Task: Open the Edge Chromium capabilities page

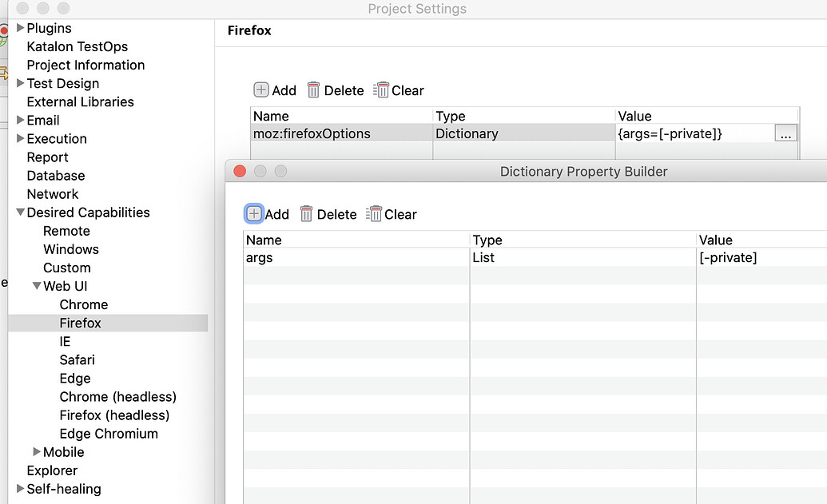Action: pos(109,434)
